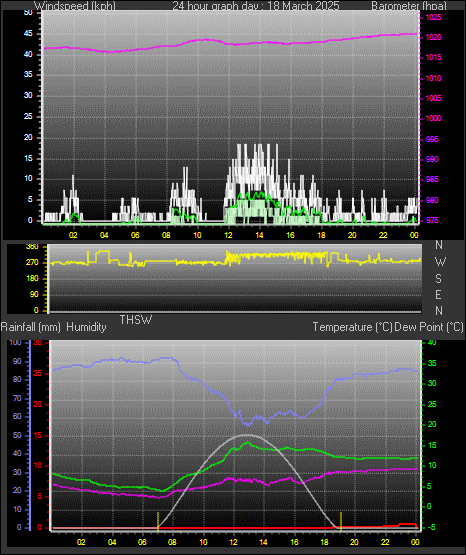Viewport: 466px width, 555px height.
Task: Click the green -5 temperature axis value
Action: click(x=432, y=527)
